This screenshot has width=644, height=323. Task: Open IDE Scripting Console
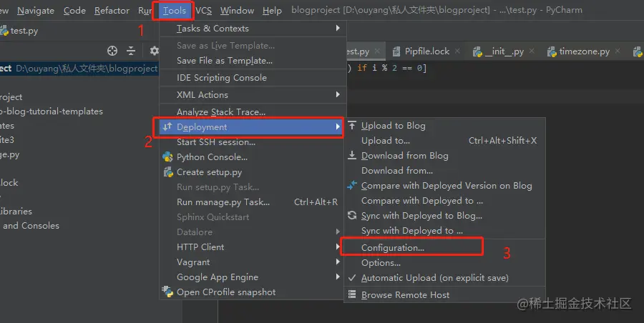point(252,78)
